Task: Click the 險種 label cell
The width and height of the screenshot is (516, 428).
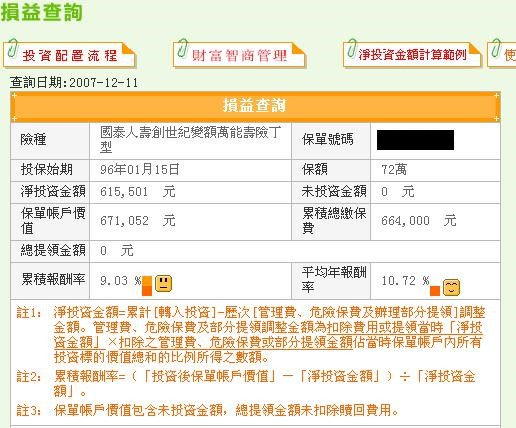Action: [50, 141]
